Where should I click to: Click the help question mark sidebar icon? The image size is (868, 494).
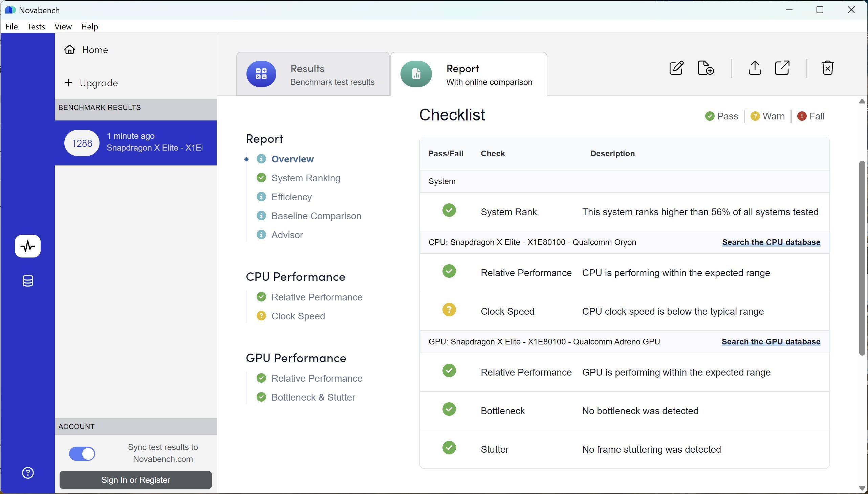(28, 473)
